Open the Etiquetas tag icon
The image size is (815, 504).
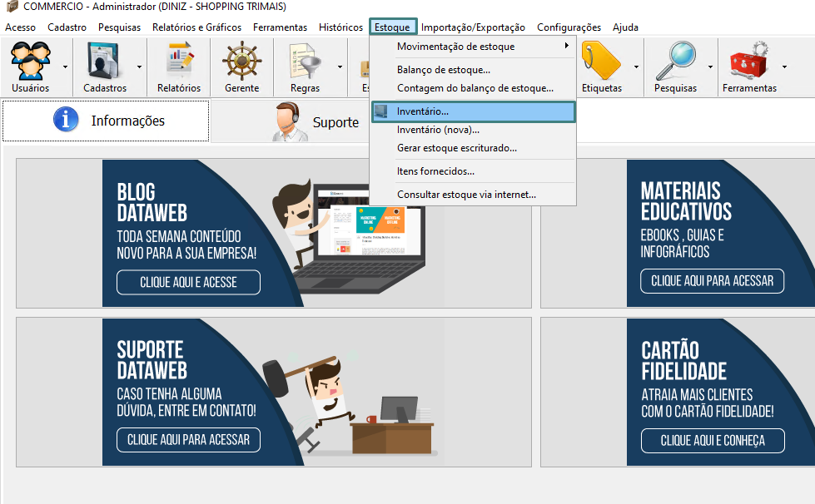click(601, 62)
